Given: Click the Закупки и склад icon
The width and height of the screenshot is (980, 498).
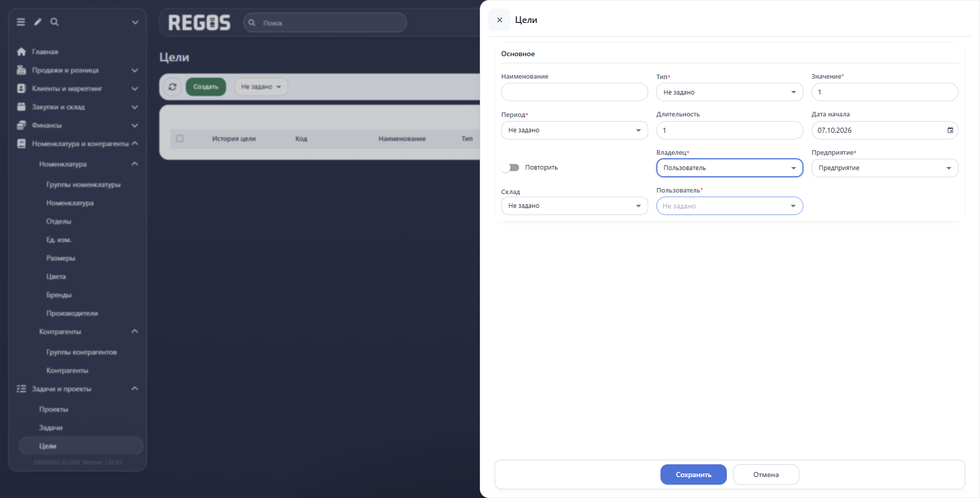Looking at the screenshot, I should [21, 107].
